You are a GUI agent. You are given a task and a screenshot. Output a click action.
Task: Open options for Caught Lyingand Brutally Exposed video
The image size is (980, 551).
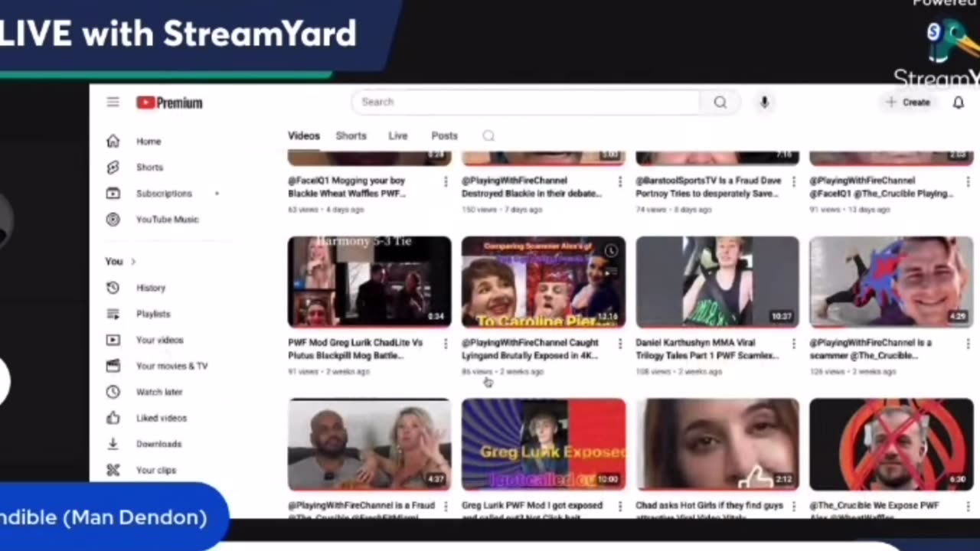(619, 344)
